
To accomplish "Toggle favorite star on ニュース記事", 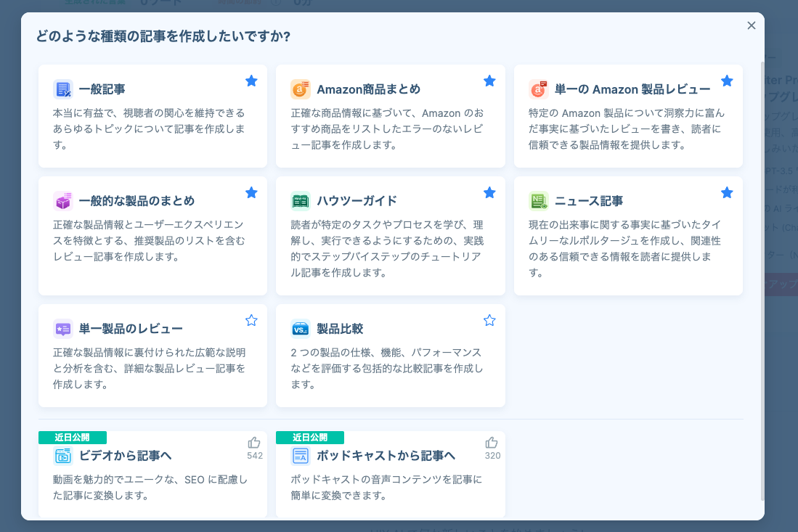I will pyautogui.click(x=728, y=193).
